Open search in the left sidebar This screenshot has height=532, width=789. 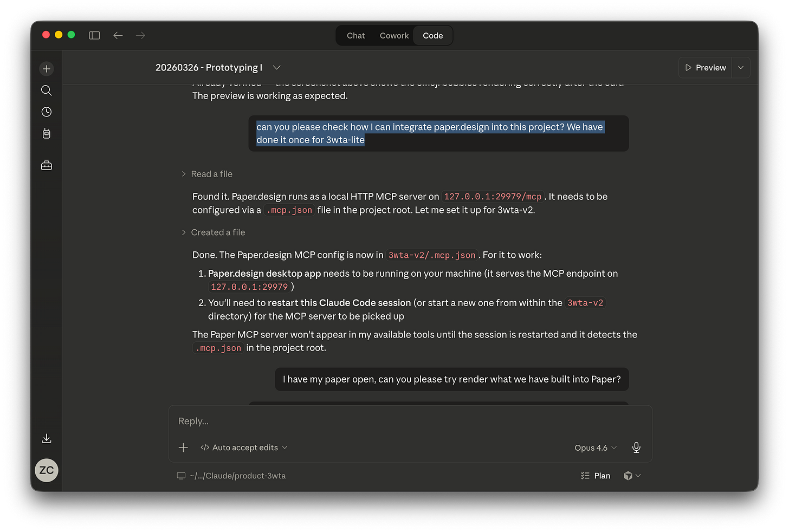(47, 90)
